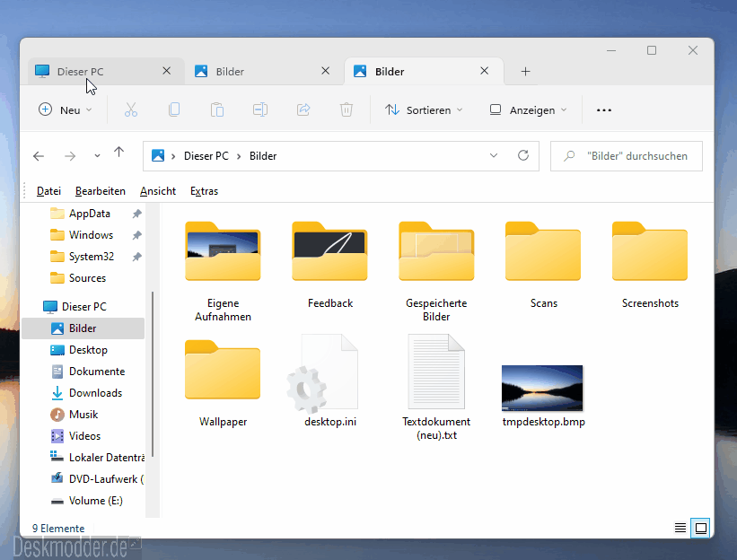
Task: Close the Dieser PC tab
Action: 166,71
